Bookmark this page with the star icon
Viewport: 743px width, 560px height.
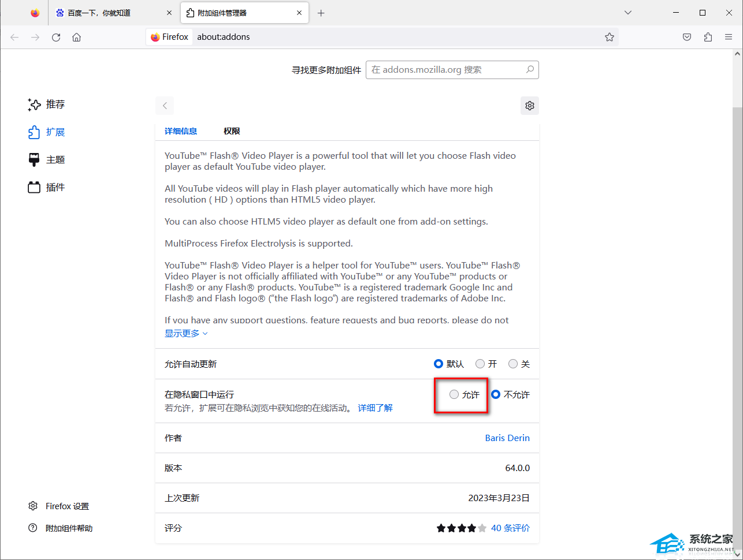(610, 37)
